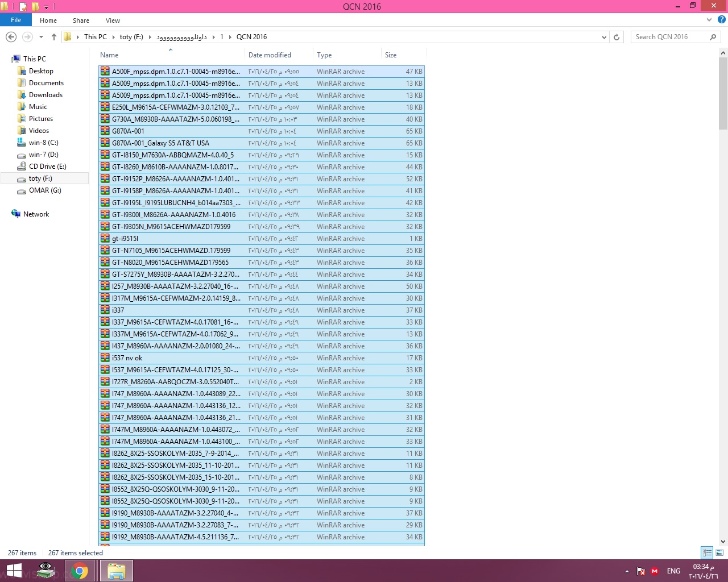Image resolution: width=728 pixels, height=582 pixels.
Task: Refresh the QCN 2016 folder
Action: 617,37
